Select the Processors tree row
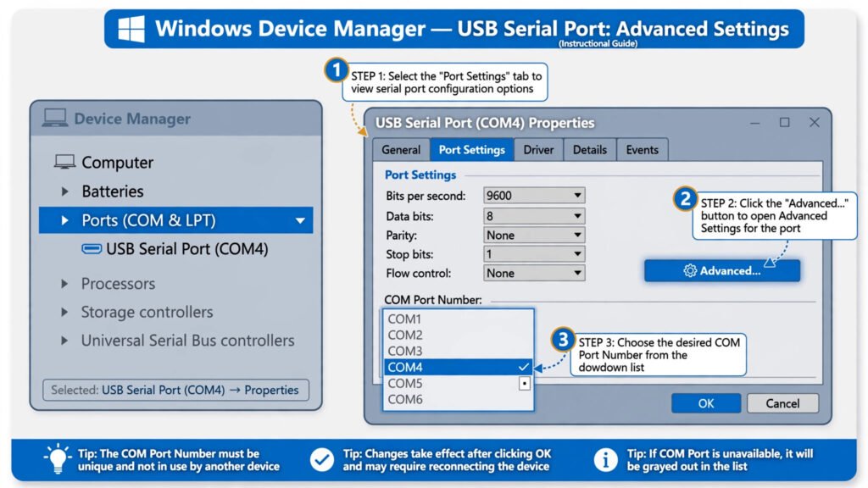 click(118, 284)
